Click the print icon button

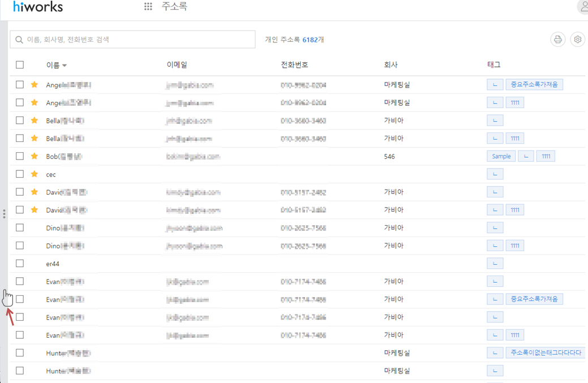(557, 40)
